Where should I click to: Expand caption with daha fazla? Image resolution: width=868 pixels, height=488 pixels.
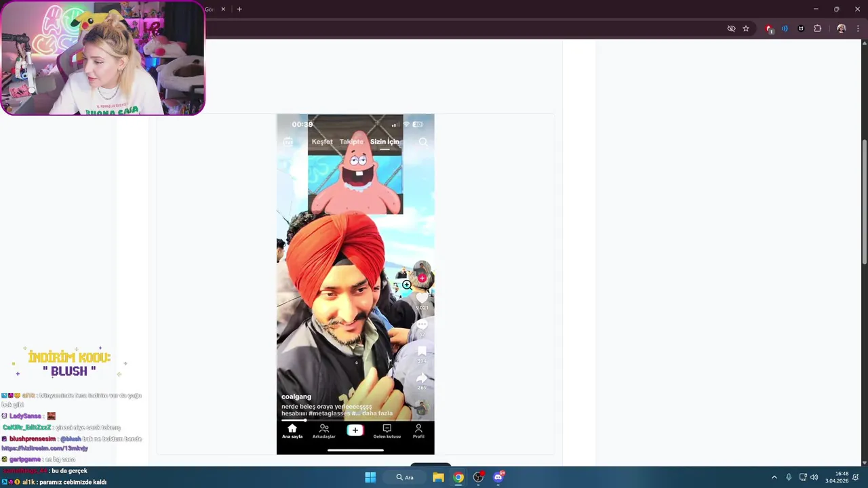coord(378,413)
